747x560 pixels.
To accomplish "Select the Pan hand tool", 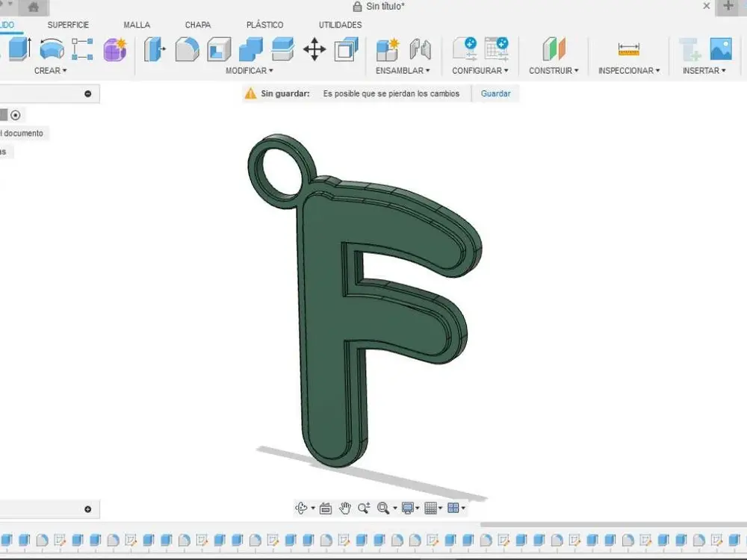I will pyautogui.click(x=345, y=508).
